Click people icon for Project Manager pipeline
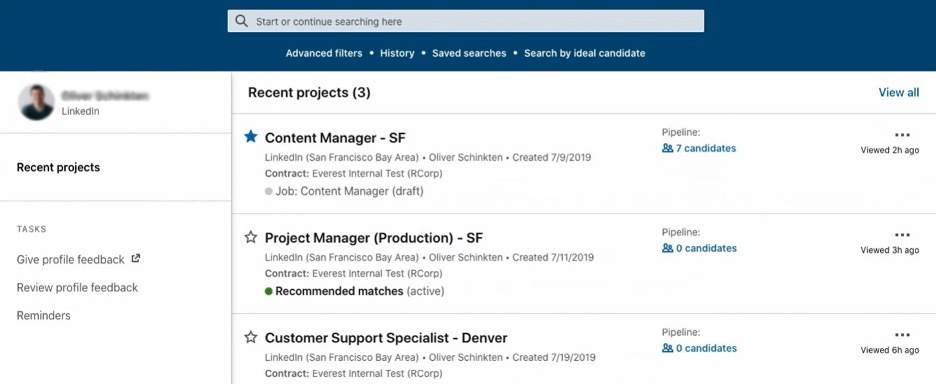Image resolution: width=936 pixels, height=384 pixels. click(x=667, y=248)
